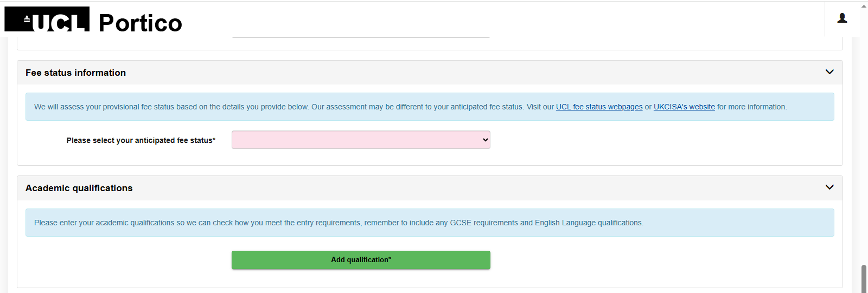The width and height of the screenshot is (868, 293).
Task: Click the scrollbar track above the thumb
Action: pyautogui.click(x=864, y=135)
